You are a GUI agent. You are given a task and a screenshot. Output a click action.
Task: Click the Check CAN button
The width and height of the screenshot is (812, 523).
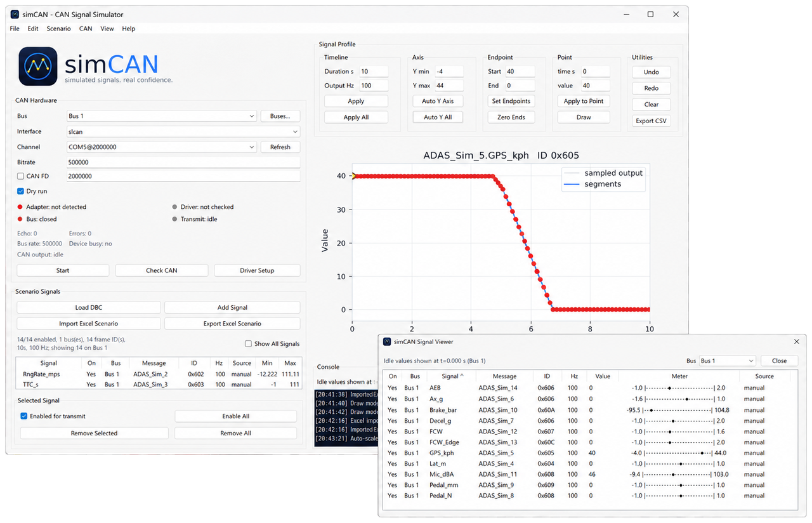click(x=162, y=270)
